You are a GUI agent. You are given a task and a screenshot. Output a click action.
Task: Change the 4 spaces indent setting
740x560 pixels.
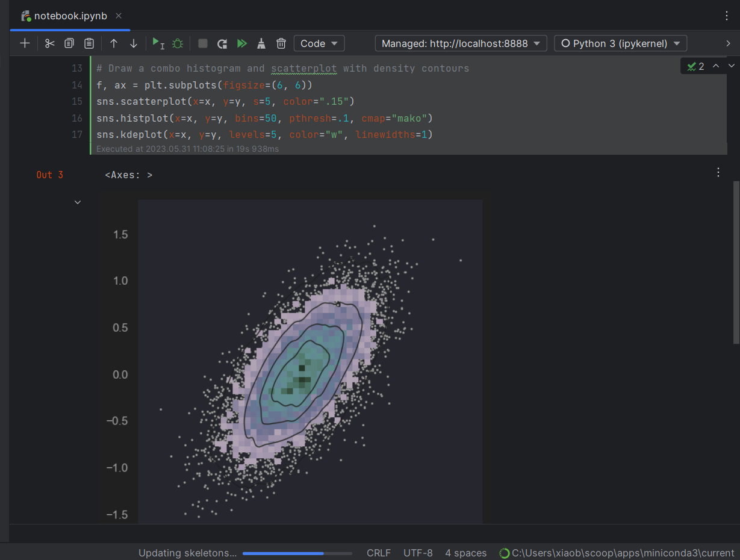(x=466, y=553)
